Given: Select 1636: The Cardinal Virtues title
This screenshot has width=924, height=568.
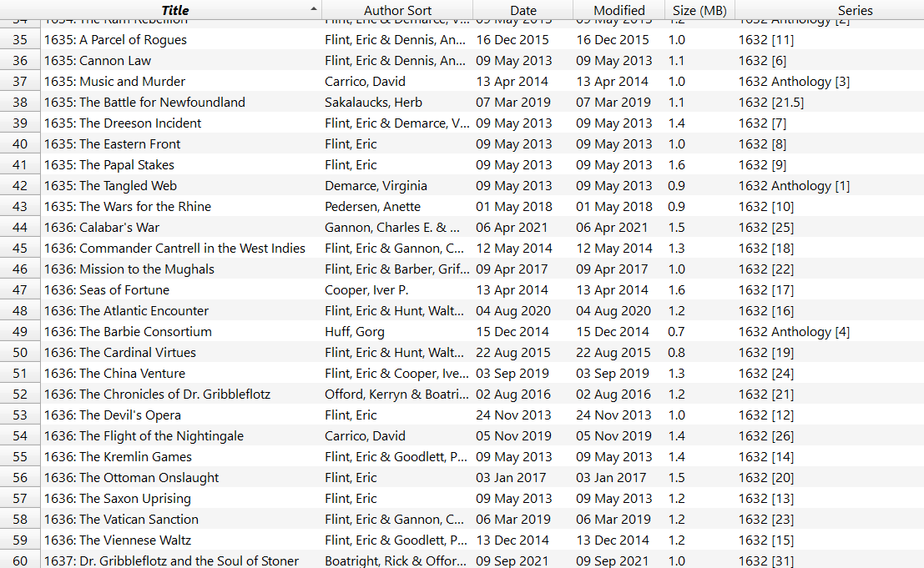Looking at the screenshot, I should [120, 353].
